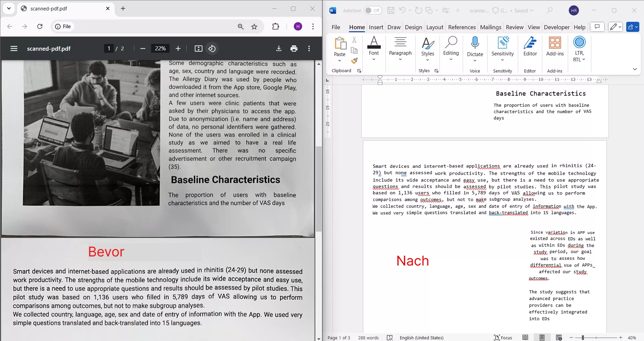The width and height of the screenshot is (644, 341).
Task: Adjust the Word zoom slider
Action: [x=583, y=338]
